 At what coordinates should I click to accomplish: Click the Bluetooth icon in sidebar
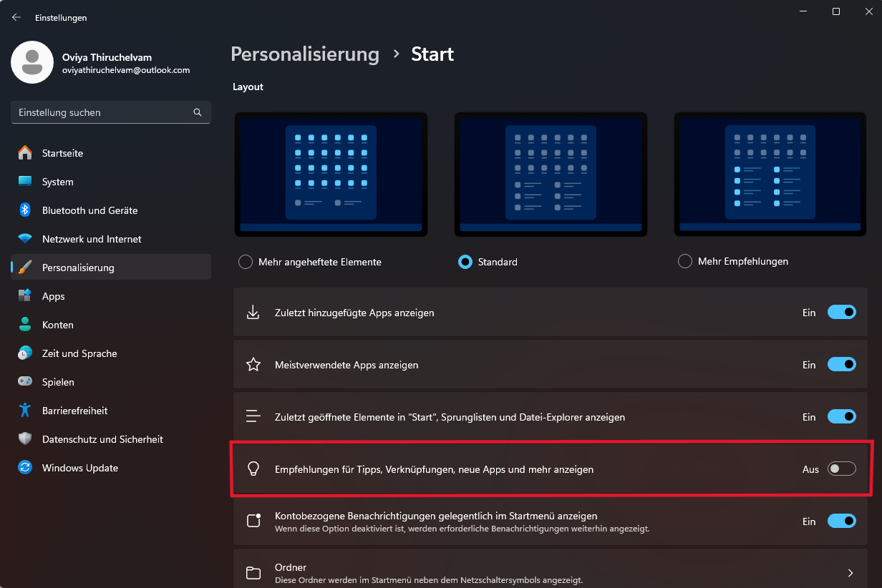(x=25, y=210)
